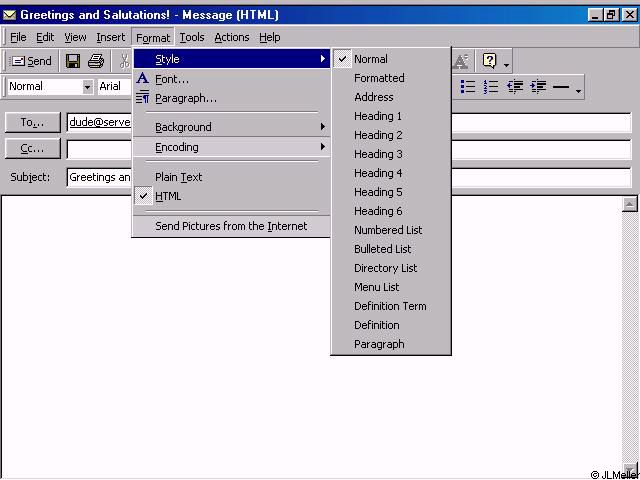640x480 pixels.
Task: Click the Save disk icon
Action: (73, 61)
